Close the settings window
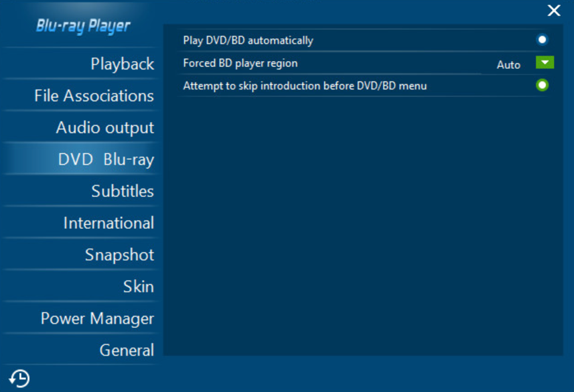574x392 pixels. (554, 11)
